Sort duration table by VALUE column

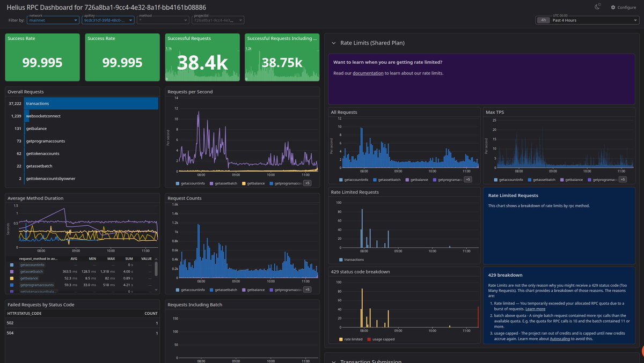tap(147, 258)
